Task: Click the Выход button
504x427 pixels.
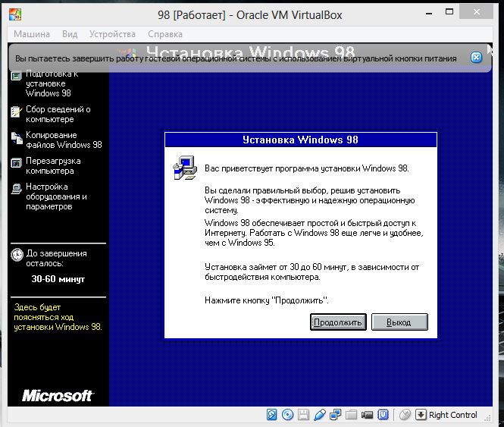Action: (399, 322)
